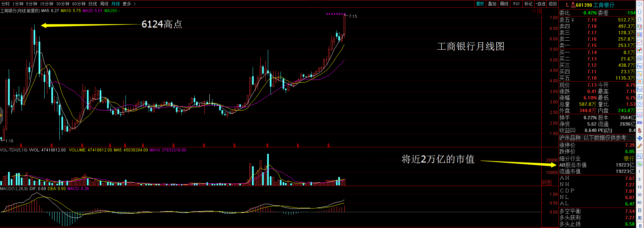Select the pencil drawing tool icon
Screen dimensions: 644x228
[640, 146]
